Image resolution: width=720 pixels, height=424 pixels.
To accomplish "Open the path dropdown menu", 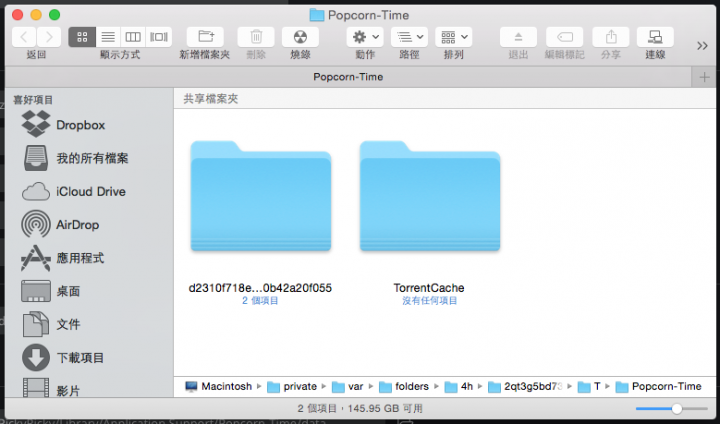I will 409,37.
